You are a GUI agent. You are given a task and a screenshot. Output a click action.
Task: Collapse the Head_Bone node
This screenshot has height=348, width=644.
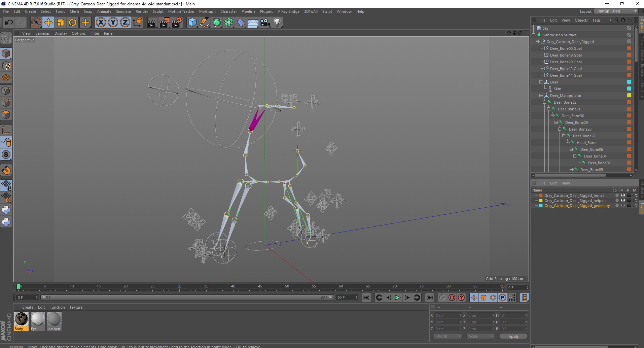tap(567, 143)
